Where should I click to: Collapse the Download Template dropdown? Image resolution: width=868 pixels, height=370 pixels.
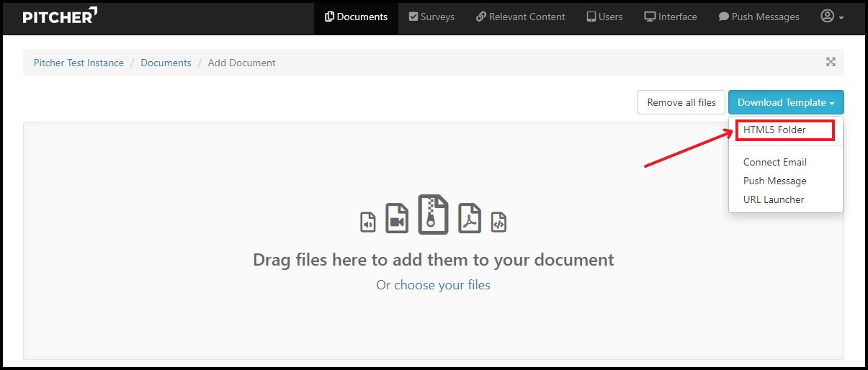tap(785, 102)
